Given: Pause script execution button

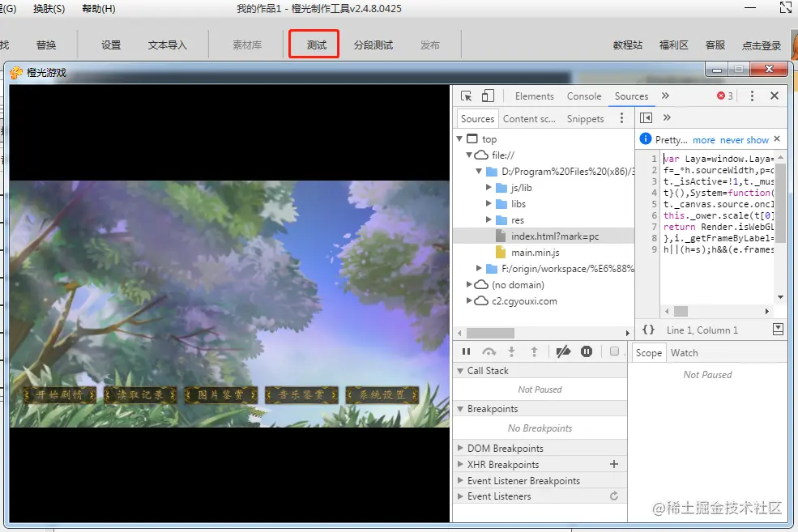Looking at the screenshot, I should pos(466,351).
